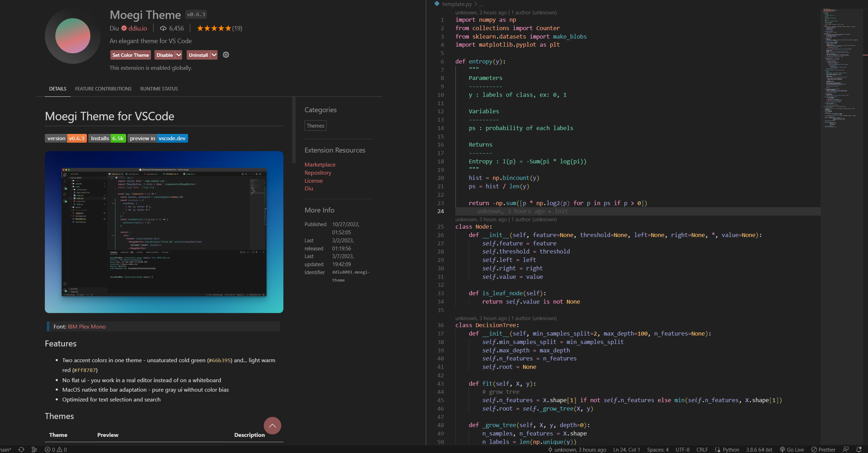Open the errors and warnings indicator
Screen dimensions: 868x453
tap(56, 449)
